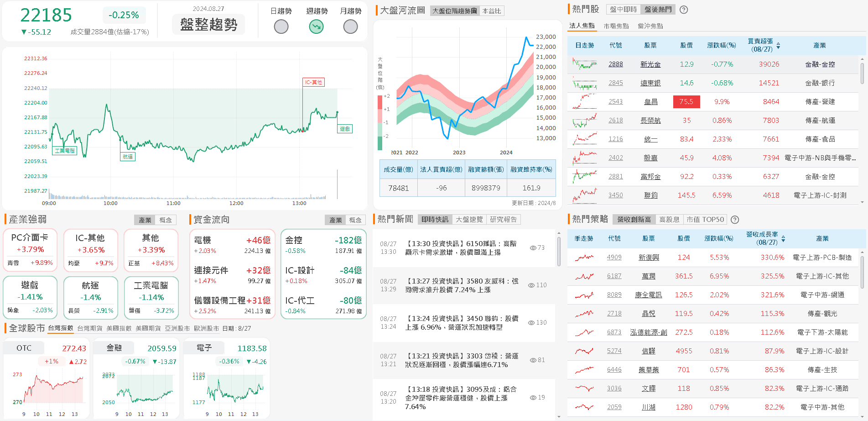Click the 航運 marker on index chart
This screenshot has width=868, height=421.
point(128,157)
